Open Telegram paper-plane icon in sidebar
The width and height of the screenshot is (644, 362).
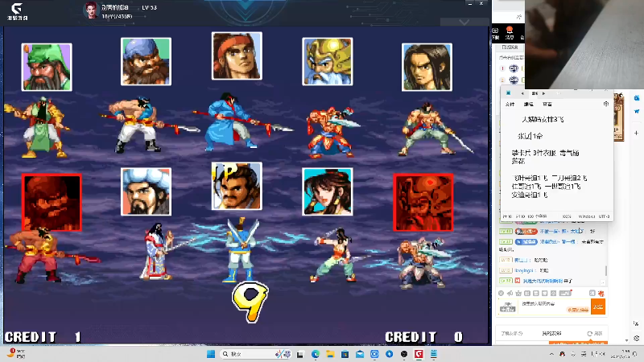pyautogui.click(x=637, y=111)
